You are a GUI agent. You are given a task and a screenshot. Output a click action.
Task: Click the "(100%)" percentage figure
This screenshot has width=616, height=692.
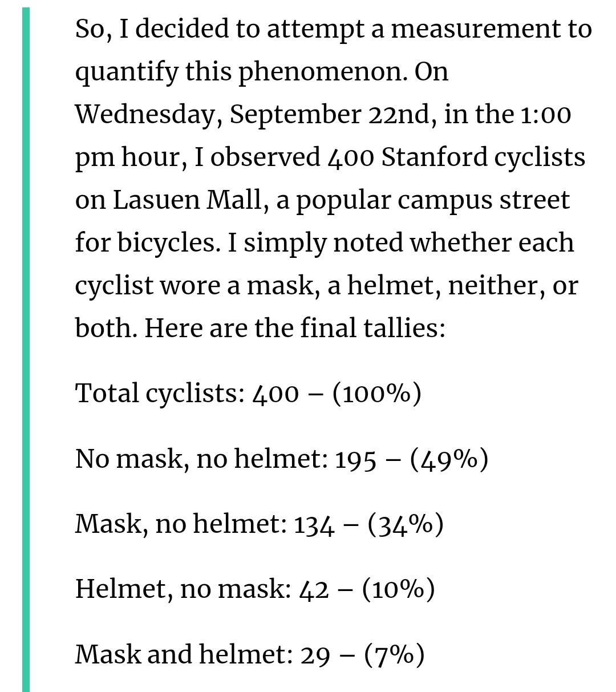[x=377, y=393]
